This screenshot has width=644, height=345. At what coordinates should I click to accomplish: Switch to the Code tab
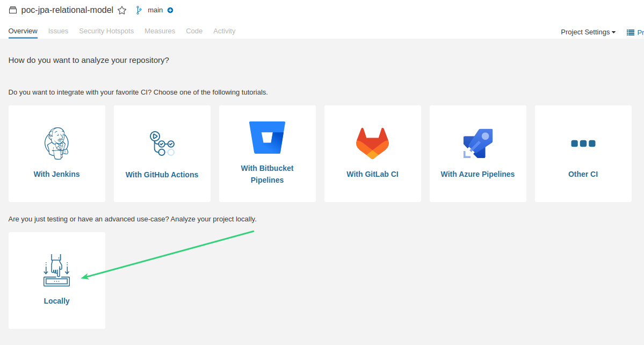coord(194,31)
